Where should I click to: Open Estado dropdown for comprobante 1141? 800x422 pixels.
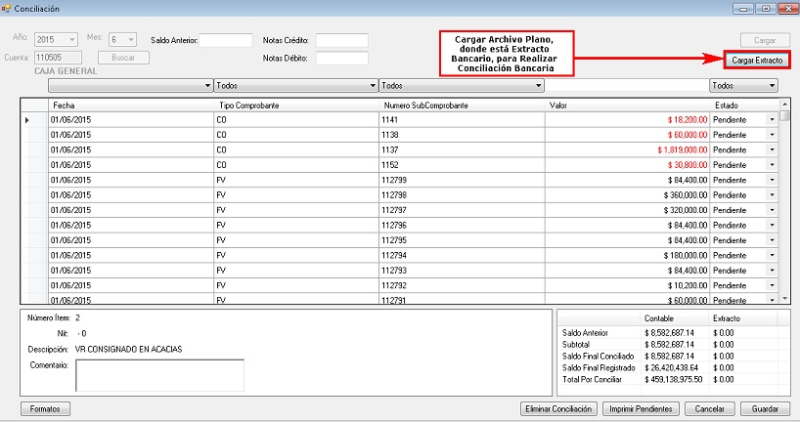(771, 119)
